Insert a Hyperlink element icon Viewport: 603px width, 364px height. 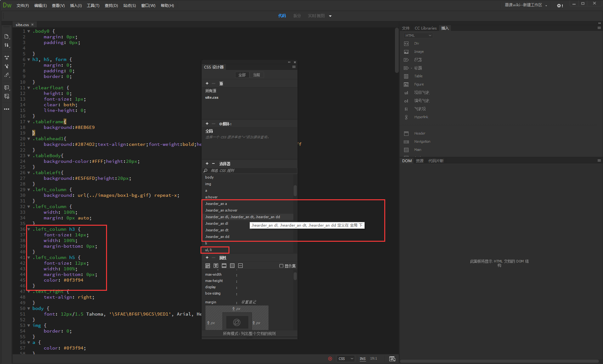point(406,117)
